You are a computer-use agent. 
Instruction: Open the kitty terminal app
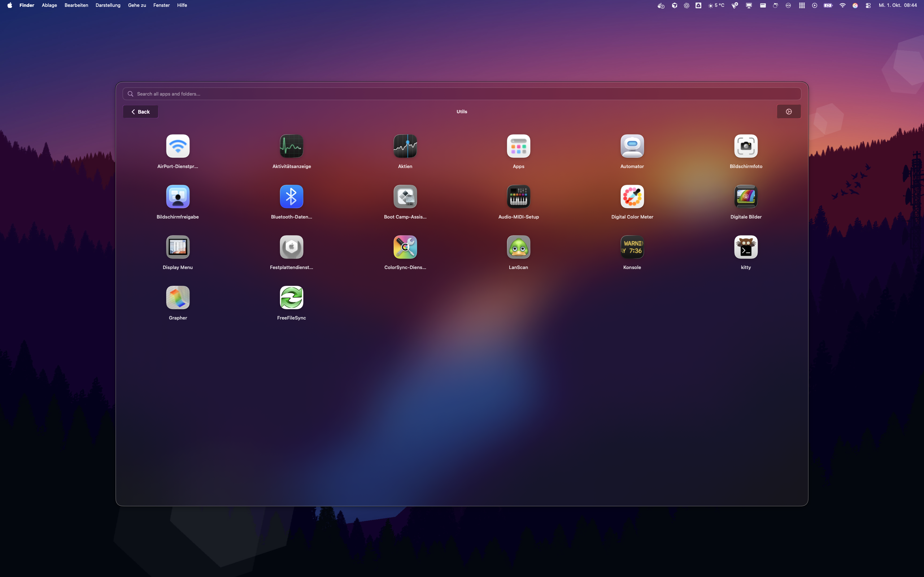coord(746,247)
